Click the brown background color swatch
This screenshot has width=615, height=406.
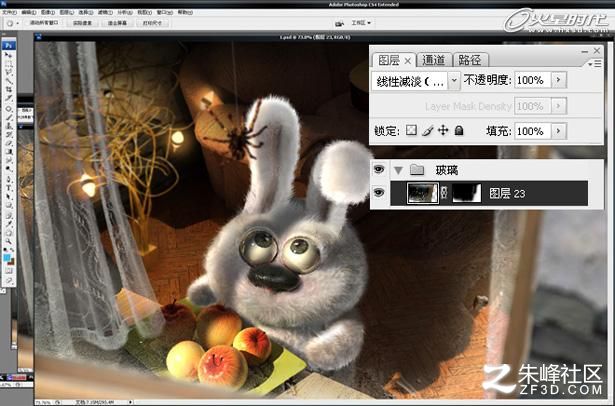11,262
